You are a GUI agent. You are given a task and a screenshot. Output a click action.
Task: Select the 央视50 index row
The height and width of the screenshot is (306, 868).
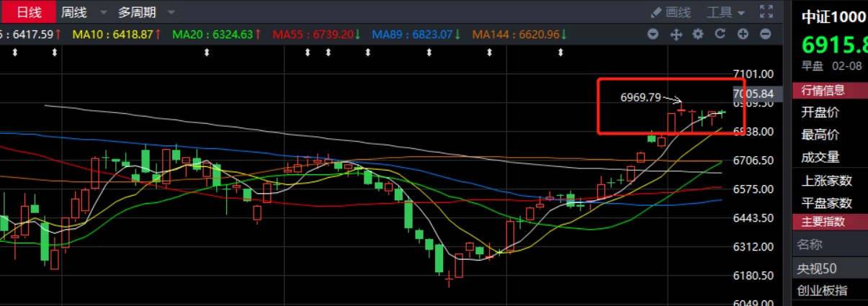pos(830,269)
